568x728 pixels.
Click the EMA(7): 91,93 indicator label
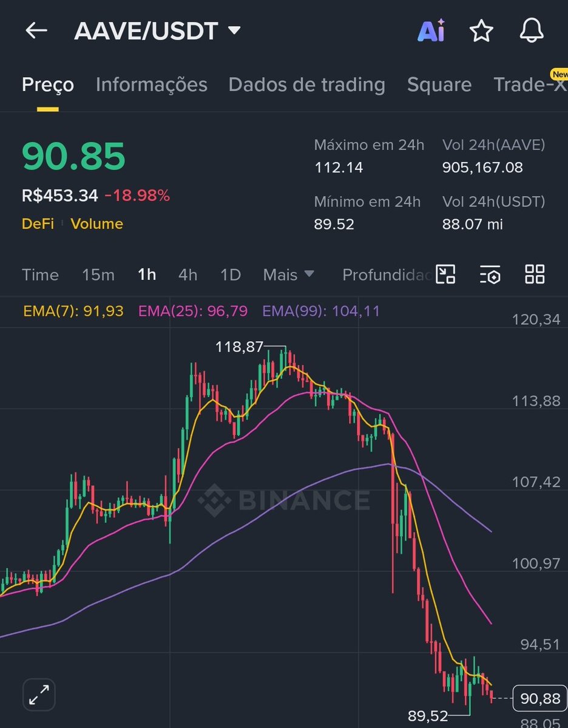(x=73, y=311)
